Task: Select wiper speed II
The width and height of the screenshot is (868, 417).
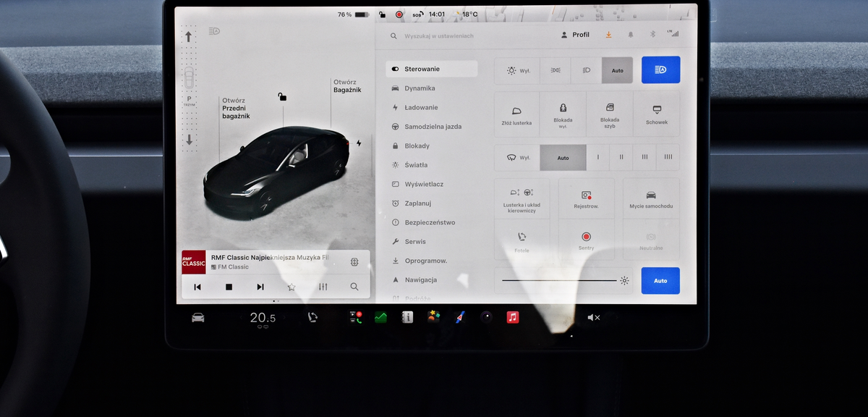Action: pyautogui.click(x=621, y=157)
